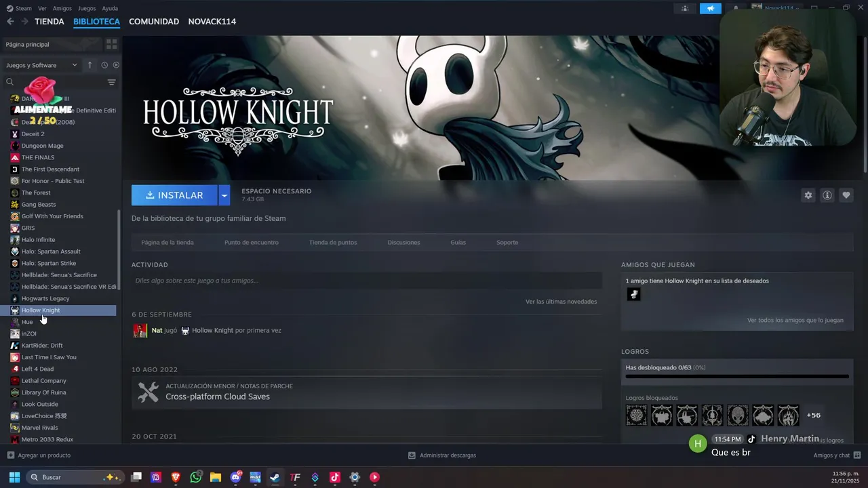868x488 pixels.
Task: Expand Juegos y Software dropdown
Action: [x=42, y=65]
